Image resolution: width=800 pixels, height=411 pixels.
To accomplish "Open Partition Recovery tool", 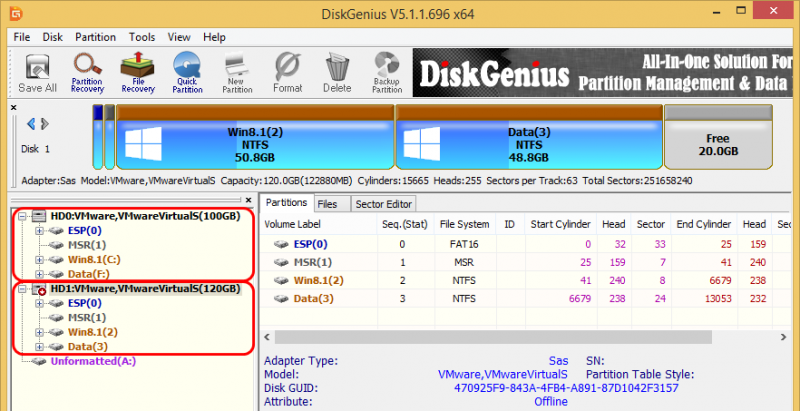I will (x=87, y=73).
